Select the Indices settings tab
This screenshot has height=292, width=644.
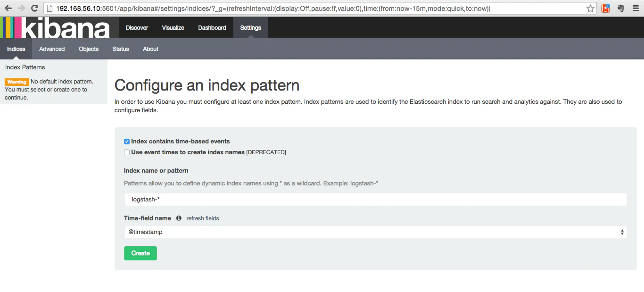[16, 49]
